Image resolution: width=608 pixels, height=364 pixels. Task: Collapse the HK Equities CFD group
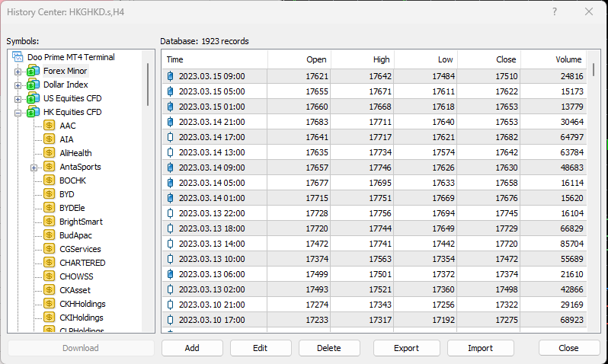point(18,113)
